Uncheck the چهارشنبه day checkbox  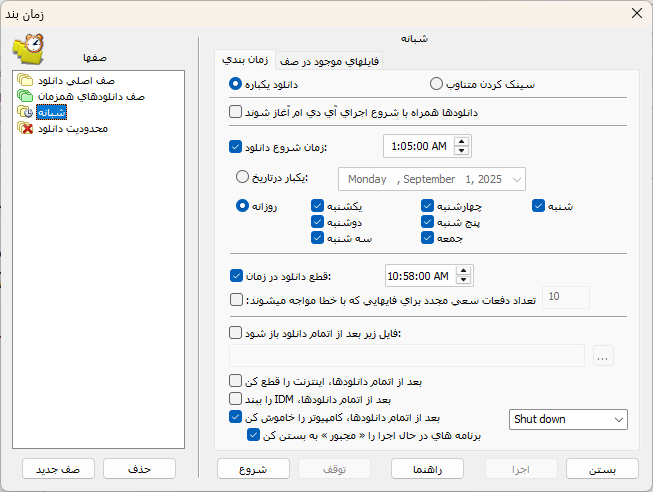pyautogui.click(x=427, y=205)
